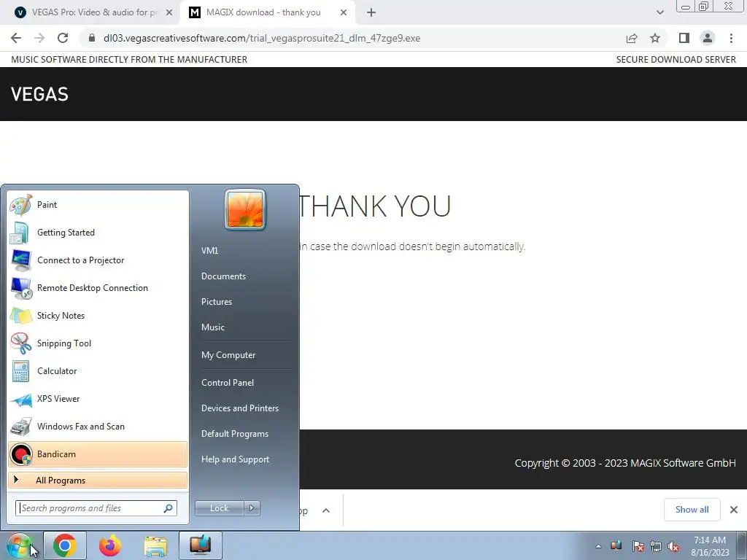Click the Lock button
Screen dimensions: 747x560
(219, 508)
